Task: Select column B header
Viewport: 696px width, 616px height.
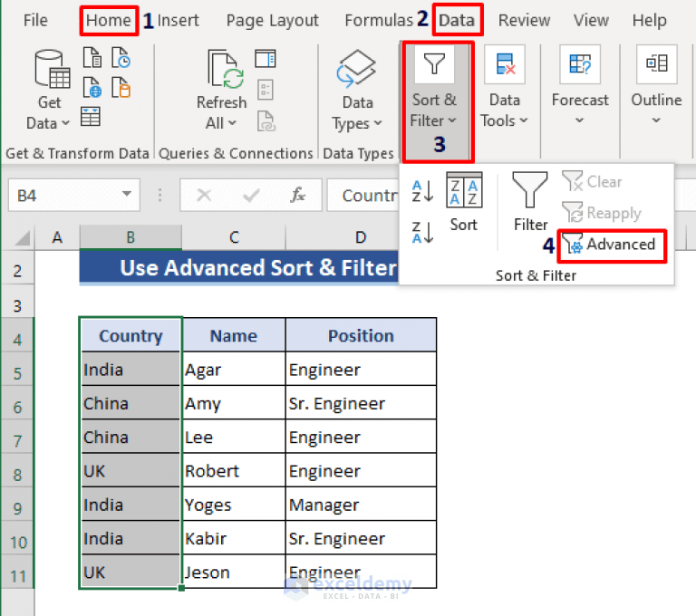Action: click(x=130, y=237)
